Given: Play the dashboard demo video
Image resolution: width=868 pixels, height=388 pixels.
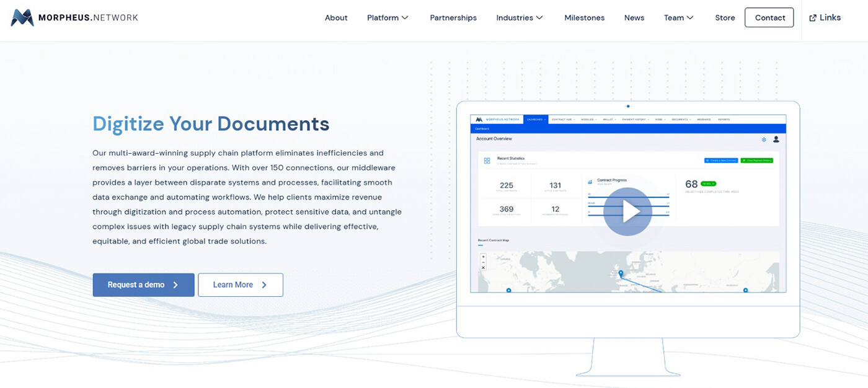Looking at the screenshot, I should coord(627,211).
